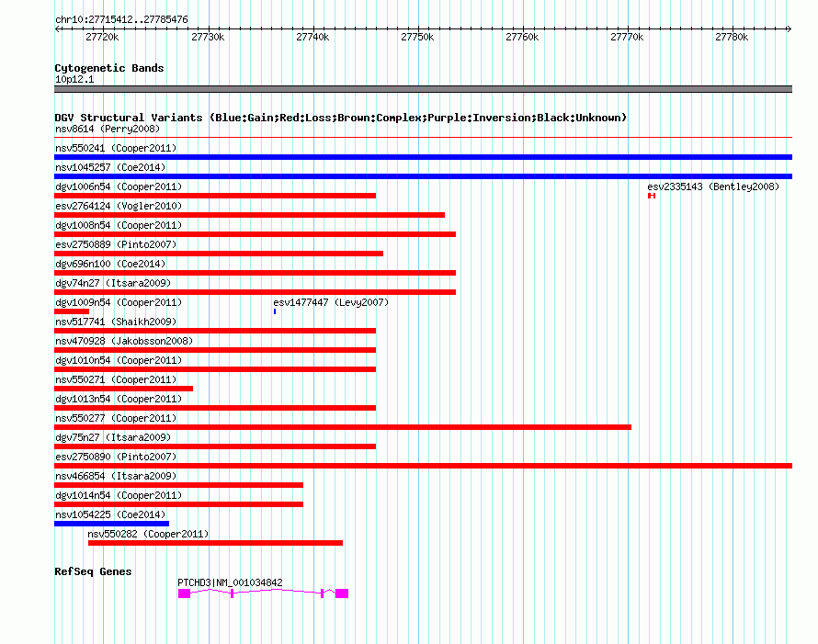Click the 27780k ruler label

[x=732, y=37]
